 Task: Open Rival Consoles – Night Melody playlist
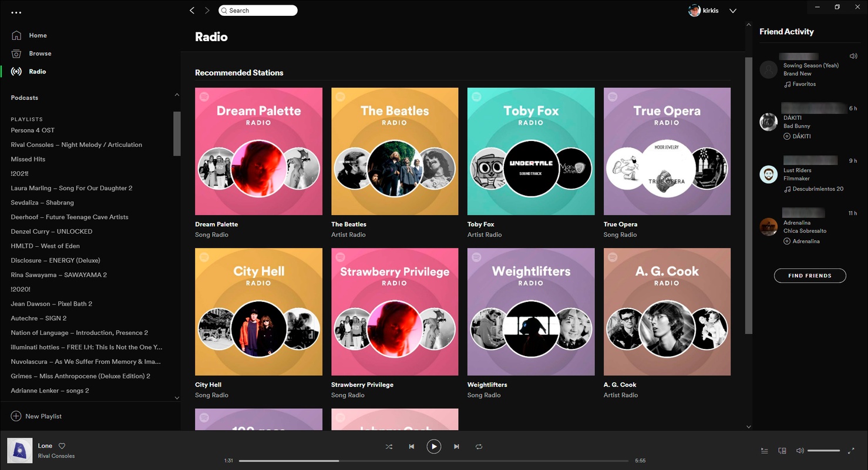76,145
